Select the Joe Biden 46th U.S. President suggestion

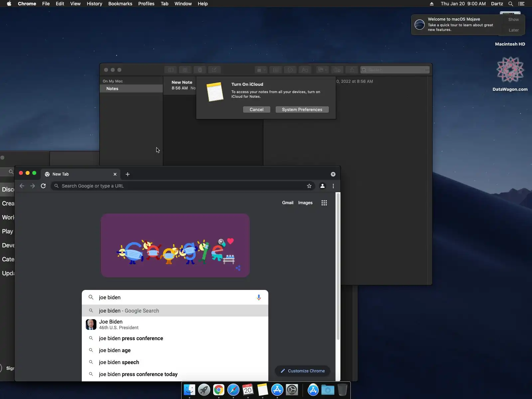pos(175,325)
